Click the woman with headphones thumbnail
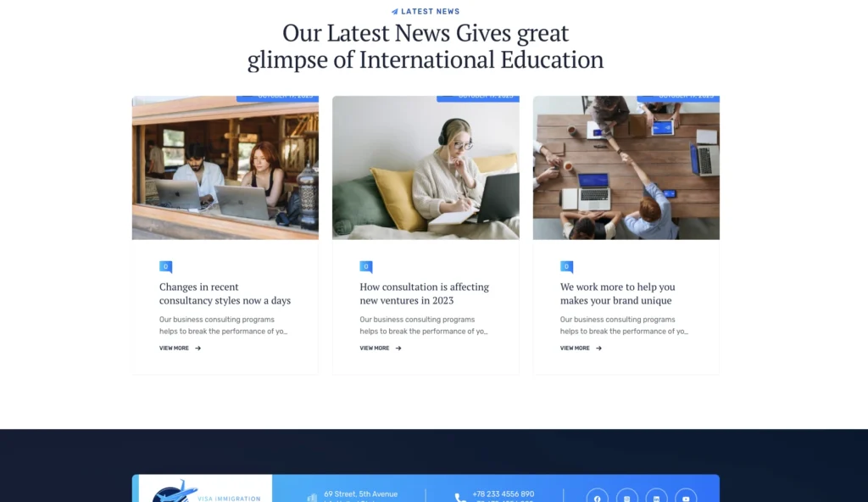 point(426,168)
